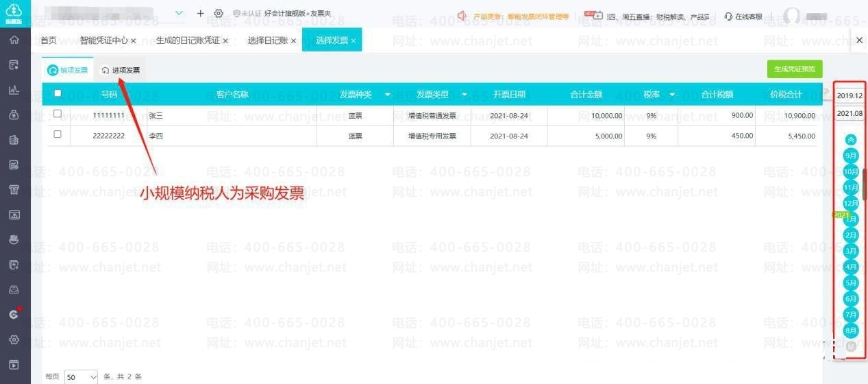Select the 进项发票 sub-tab
Viewport: 868px width, 384px height.
(121, 70)
